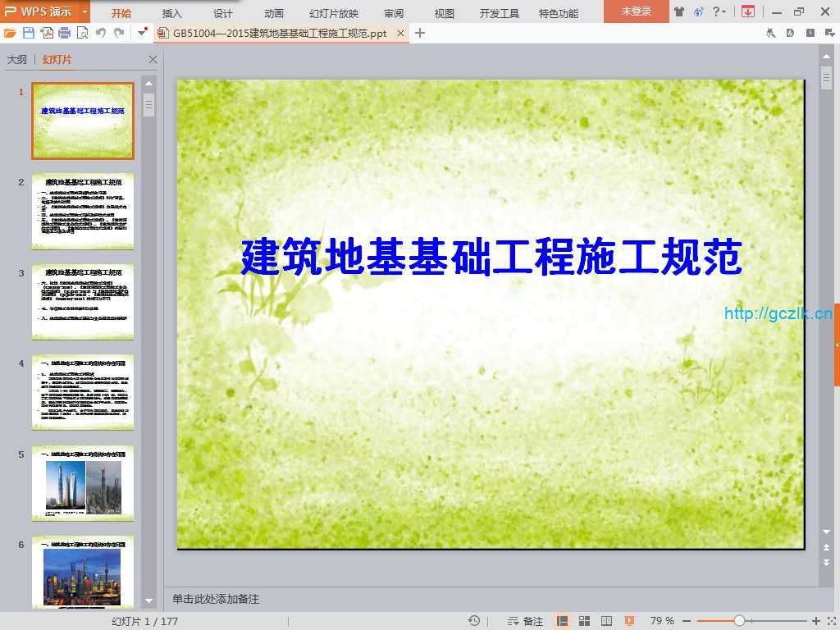The width and height of the screenshot is (840, 630).
Task: Click the Export to PDF icon
Action: click(47, 33)
